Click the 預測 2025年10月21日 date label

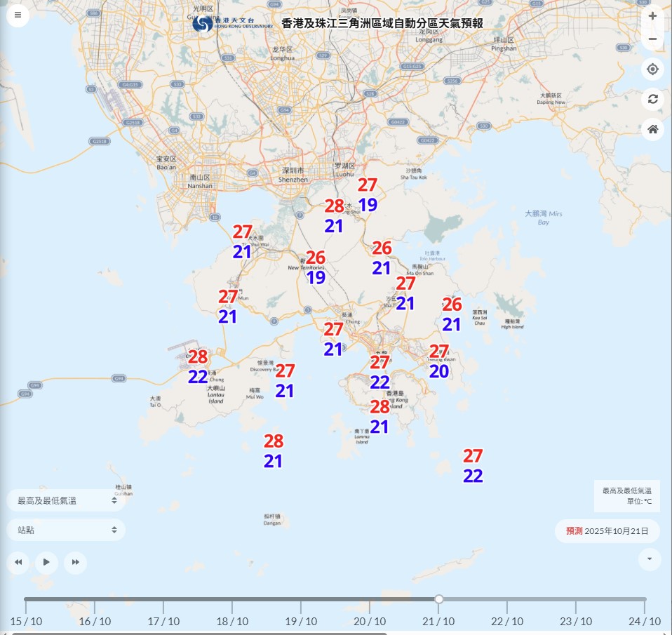607,531
